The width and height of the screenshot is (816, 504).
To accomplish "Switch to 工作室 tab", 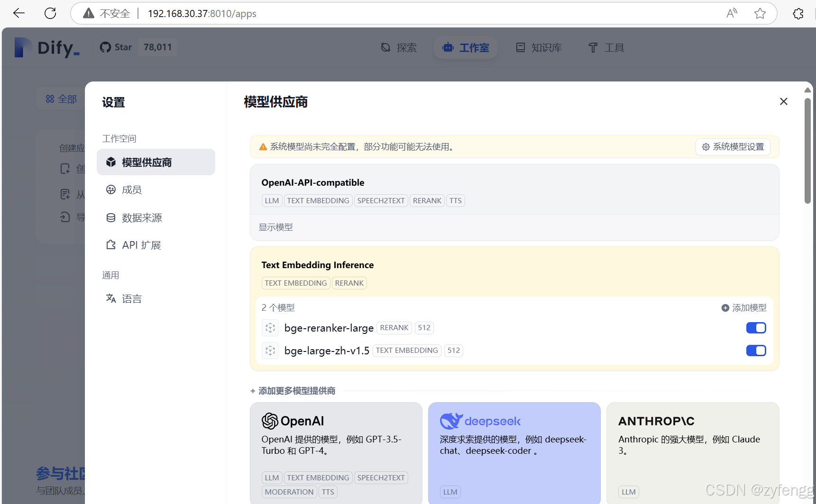I will tap(466, 47).
